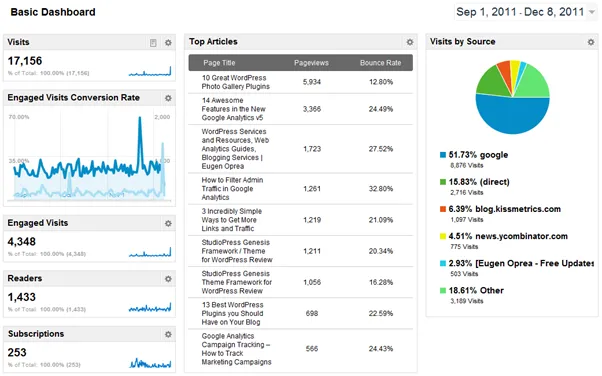Open settings gear of Visits widget
602x376 pixels.
(168, 43)
